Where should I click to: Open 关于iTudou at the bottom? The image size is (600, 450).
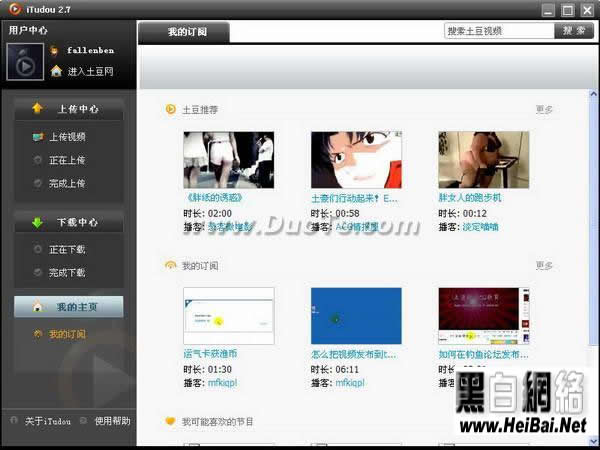(48, 421)
